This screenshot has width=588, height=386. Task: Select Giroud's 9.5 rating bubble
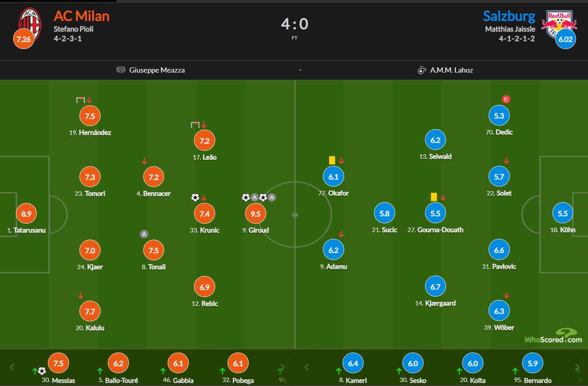[255, 214]
